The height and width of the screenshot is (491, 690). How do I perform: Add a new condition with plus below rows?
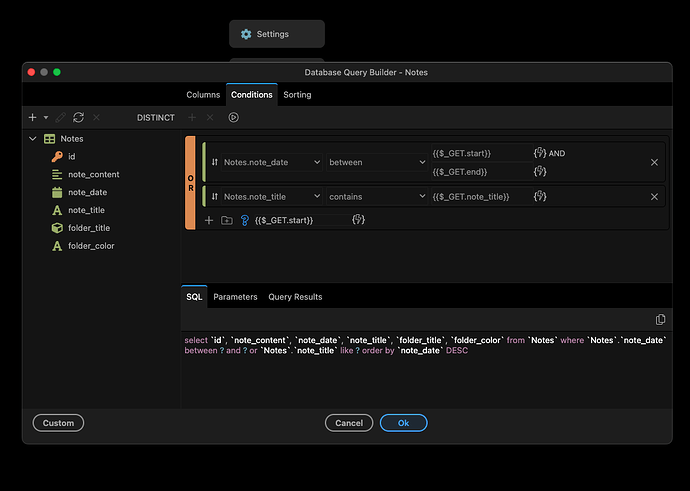pyautogui.click(x=209, y=220)
